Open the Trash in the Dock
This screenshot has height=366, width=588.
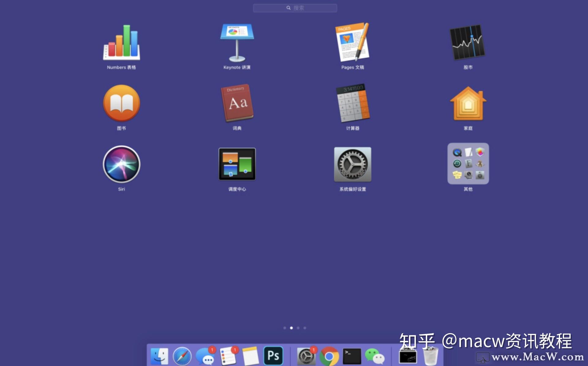[431, 356]
